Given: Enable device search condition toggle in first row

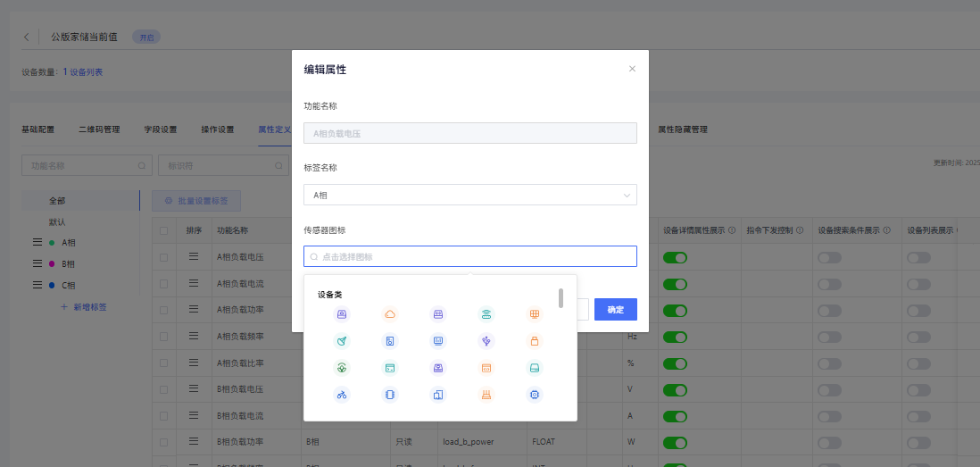Looking at the screenshot, I should click(829, 257).
